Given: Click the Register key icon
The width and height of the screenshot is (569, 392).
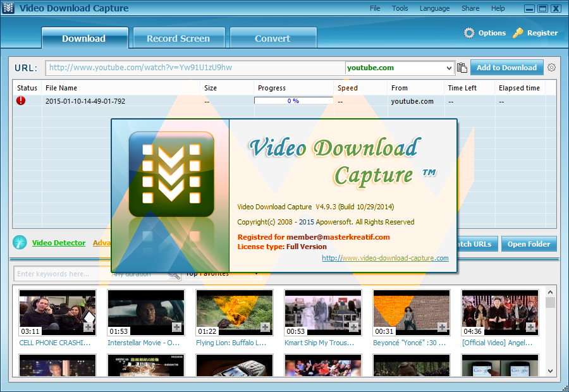Looking at the screenshot, I should [x=518, y=33].
